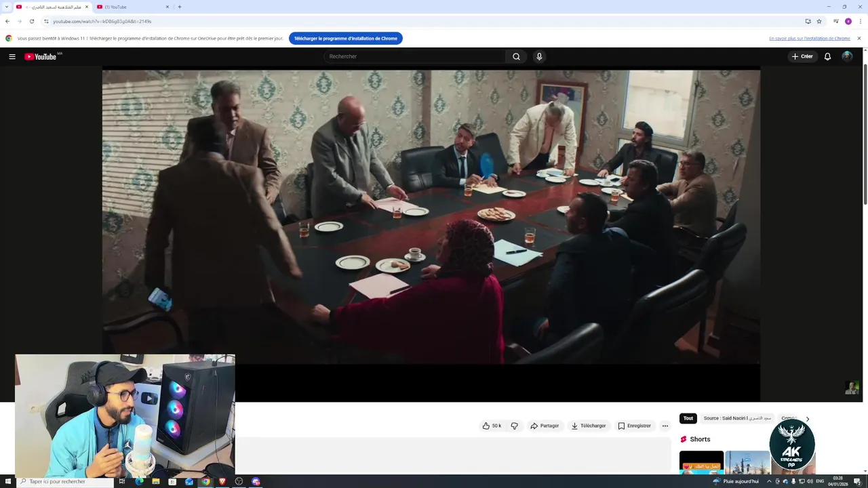Go back with browser back arrow

(7, 21)
